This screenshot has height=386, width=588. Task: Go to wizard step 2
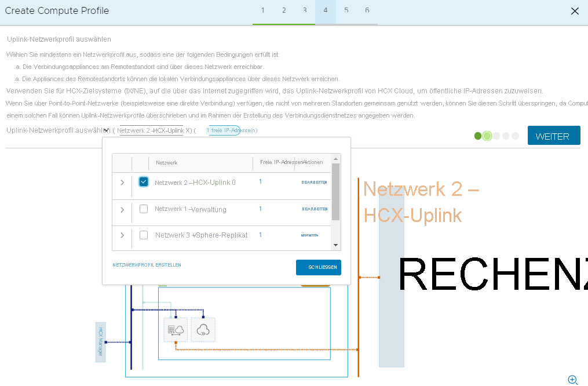click(x=284, y=10)
